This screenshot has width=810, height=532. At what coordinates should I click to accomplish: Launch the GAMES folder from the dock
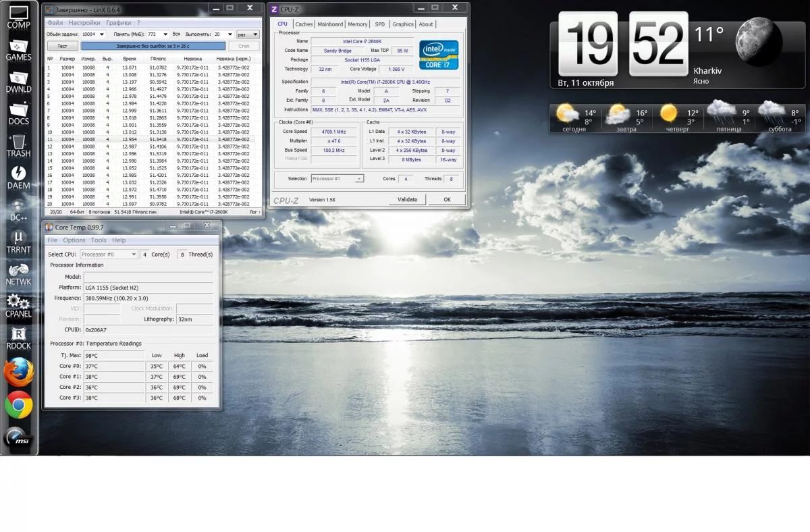pos(18,49)
